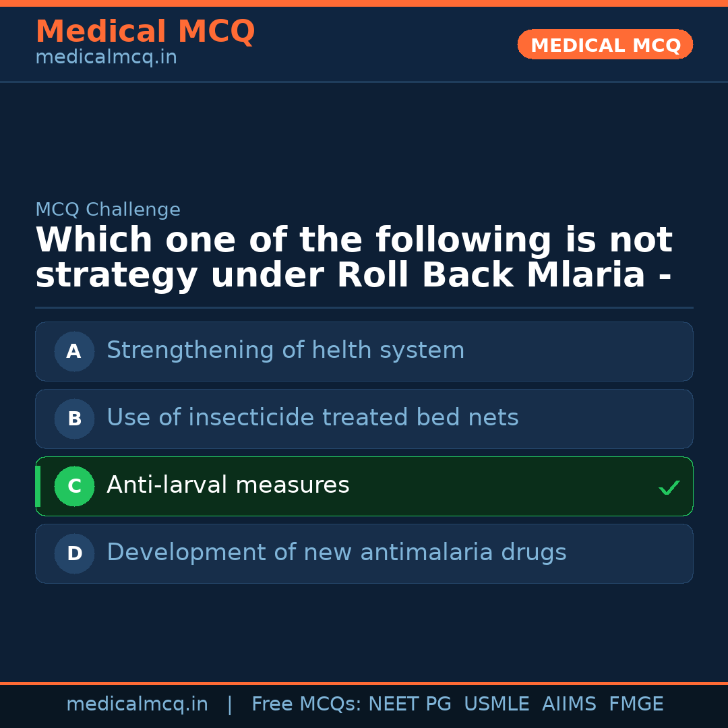Click the Medical MCQ orange title

point(145,32)
